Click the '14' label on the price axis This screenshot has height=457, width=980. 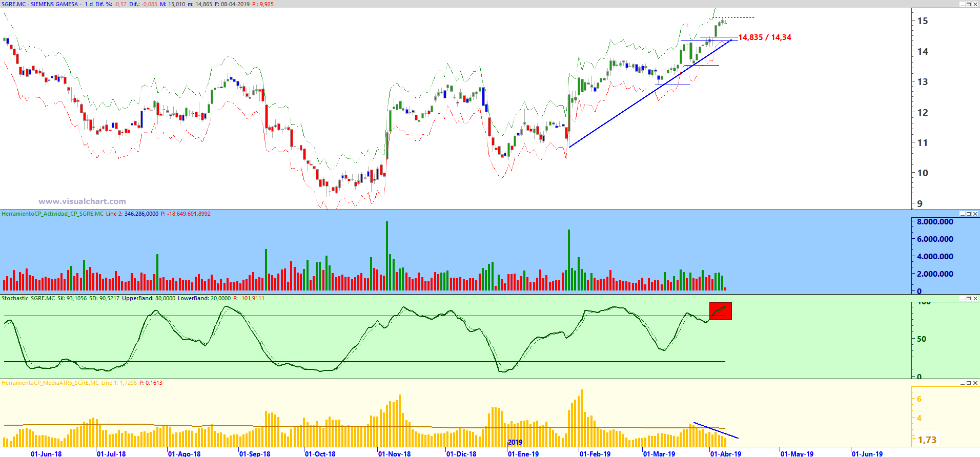pos(923,51)
